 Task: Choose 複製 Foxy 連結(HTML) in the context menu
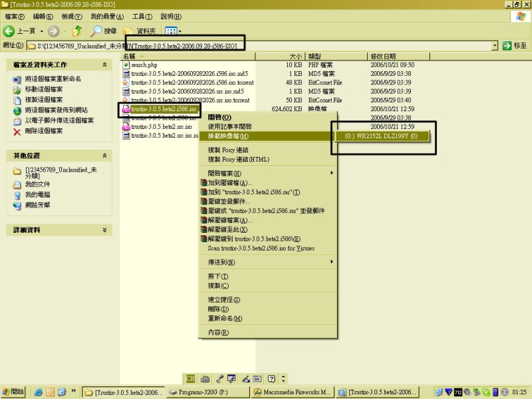(x=267, y=159)
